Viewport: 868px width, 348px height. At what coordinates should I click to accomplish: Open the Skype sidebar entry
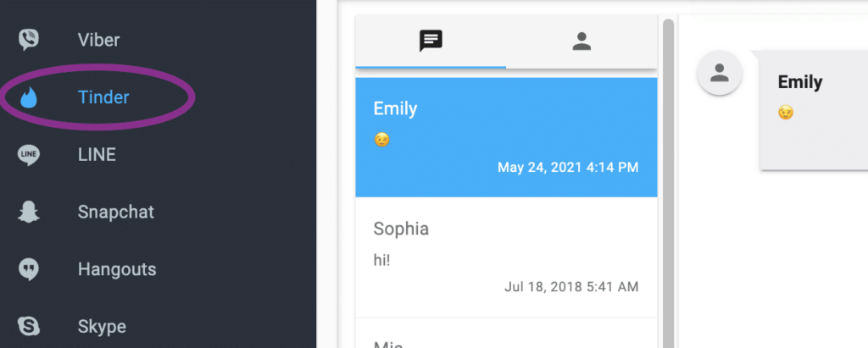coord(102,326)
